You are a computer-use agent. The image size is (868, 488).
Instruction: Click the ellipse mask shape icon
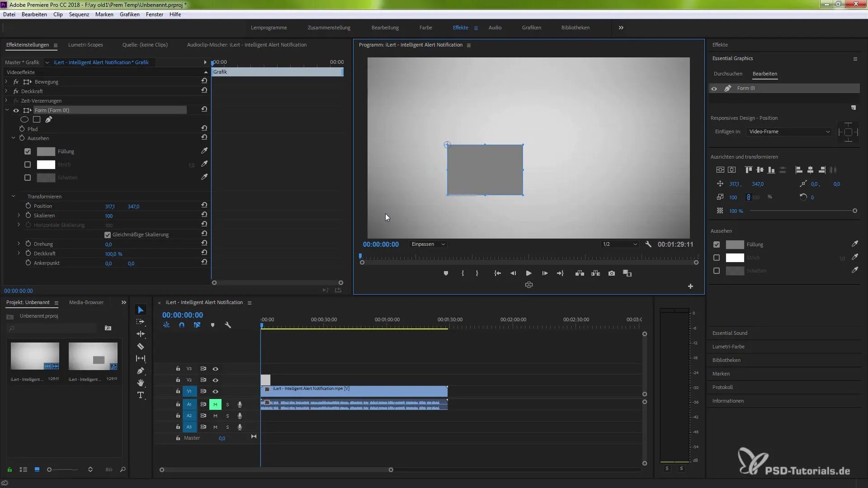click(x=24, y=120)
